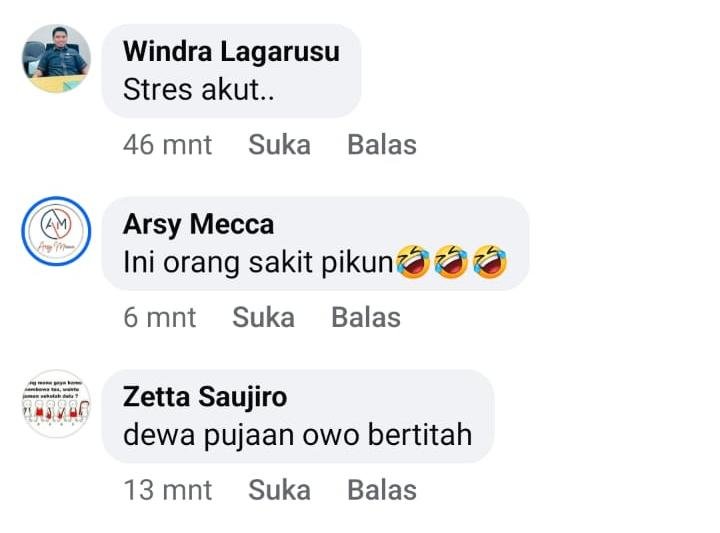
Task: Reply to Zetta Saujiro's comment with Balas
Action: click(382, 490)
